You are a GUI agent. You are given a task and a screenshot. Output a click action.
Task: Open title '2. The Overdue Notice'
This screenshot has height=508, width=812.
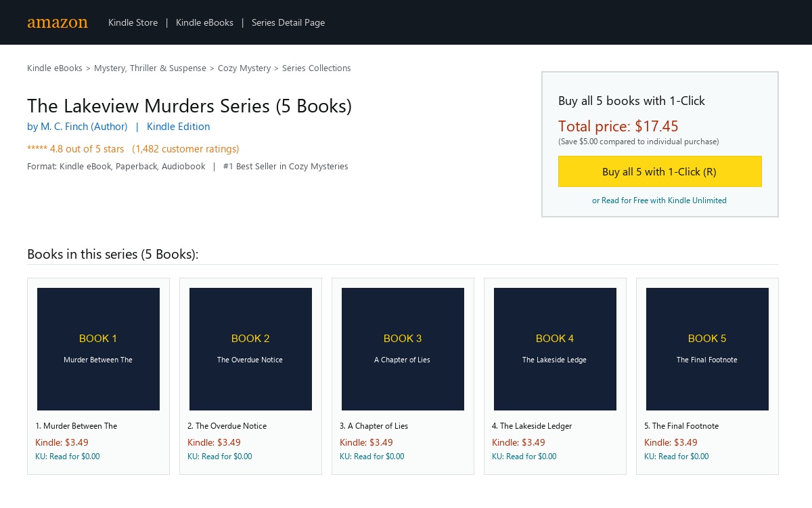click(x=227, y=426)
